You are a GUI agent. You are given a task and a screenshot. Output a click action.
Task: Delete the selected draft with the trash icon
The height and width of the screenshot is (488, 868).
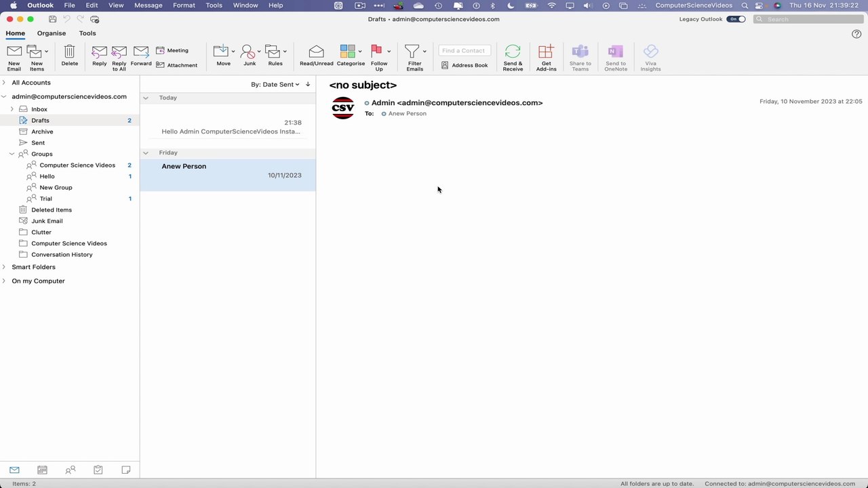(x=69, y=52)
